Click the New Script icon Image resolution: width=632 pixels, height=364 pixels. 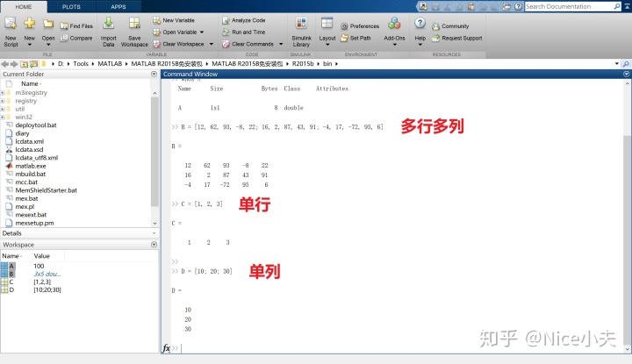[x=11, y=24]
